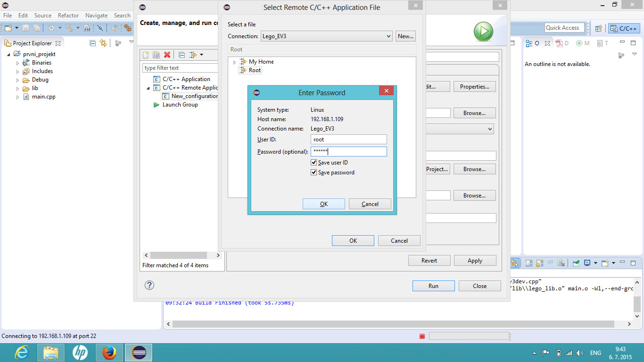Expand the My Home tree node
644x362 pixels.
234,62
